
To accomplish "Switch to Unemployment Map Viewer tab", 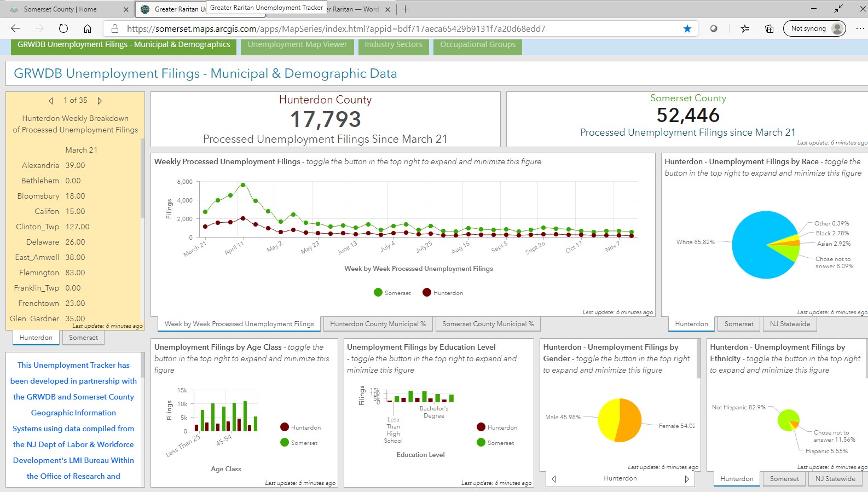I will click(297, 45).
